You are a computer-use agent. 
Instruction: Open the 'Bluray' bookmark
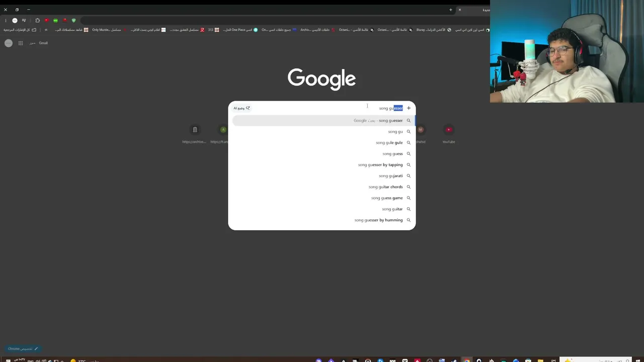[x=434, y=30]
